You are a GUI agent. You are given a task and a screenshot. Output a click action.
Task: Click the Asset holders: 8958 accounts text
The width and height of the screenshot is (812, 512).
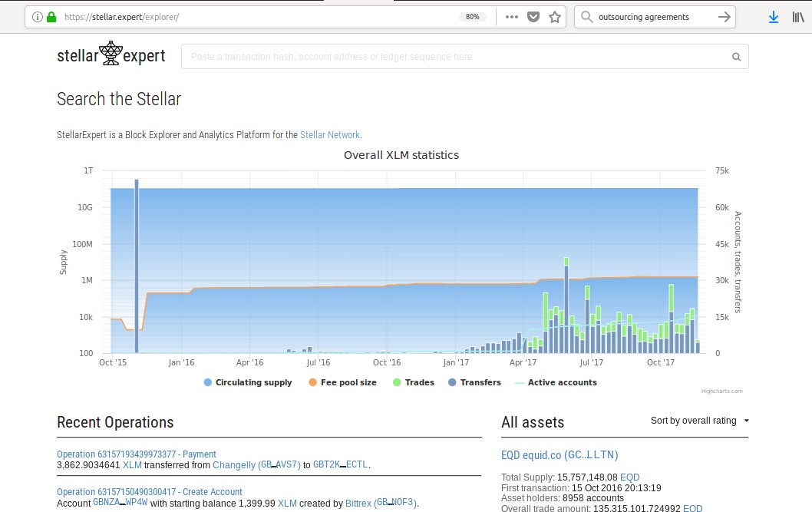coord(563,498)
